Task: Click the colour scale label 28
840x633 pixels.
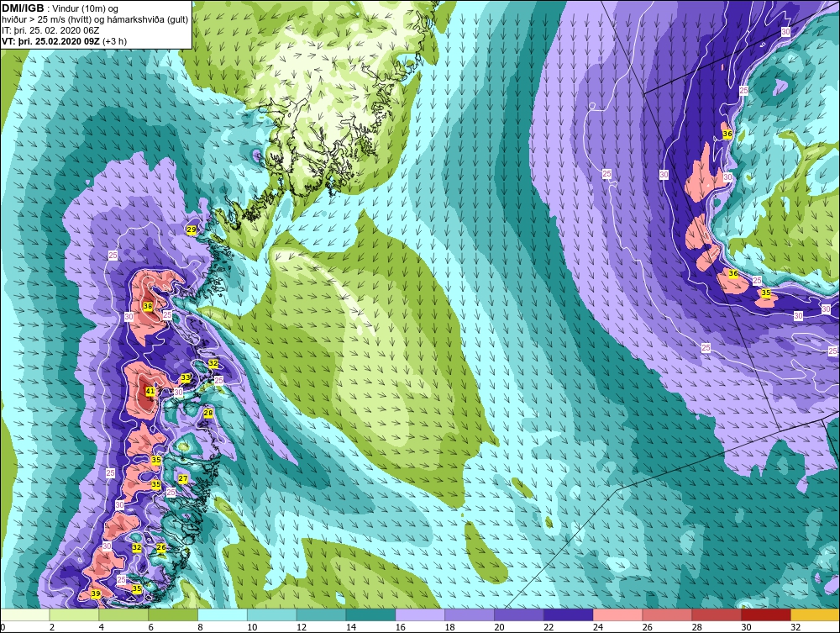Action: (696, 627)
